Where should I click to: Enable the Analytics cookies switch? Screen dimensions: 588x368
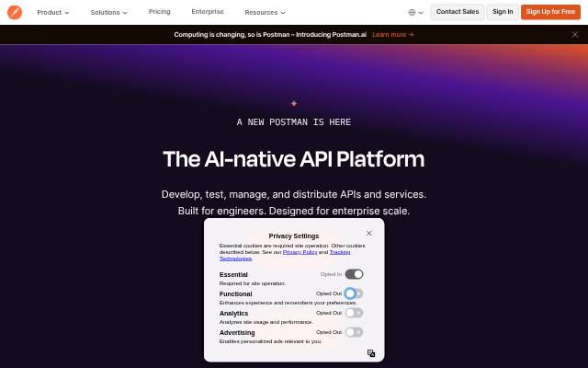tap(354, 313)
